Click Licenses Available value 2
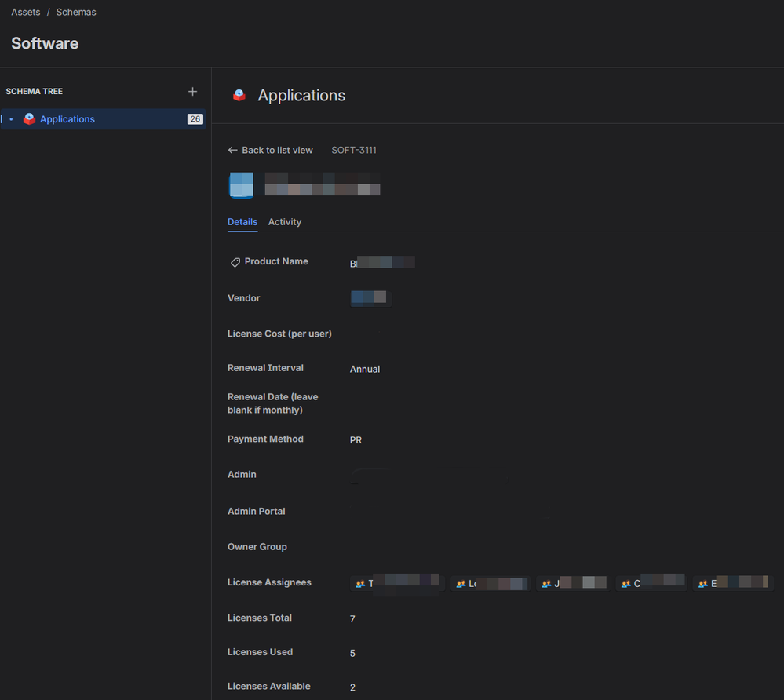This screenshot has height=700, width=784. coord(352,687)
